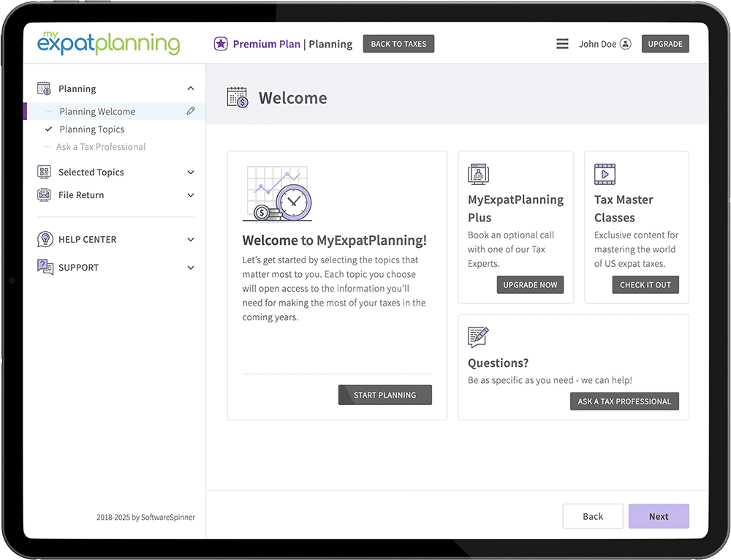Click the BACK TO TAXES button
731x560 pixels.
[x=398, y=44]
